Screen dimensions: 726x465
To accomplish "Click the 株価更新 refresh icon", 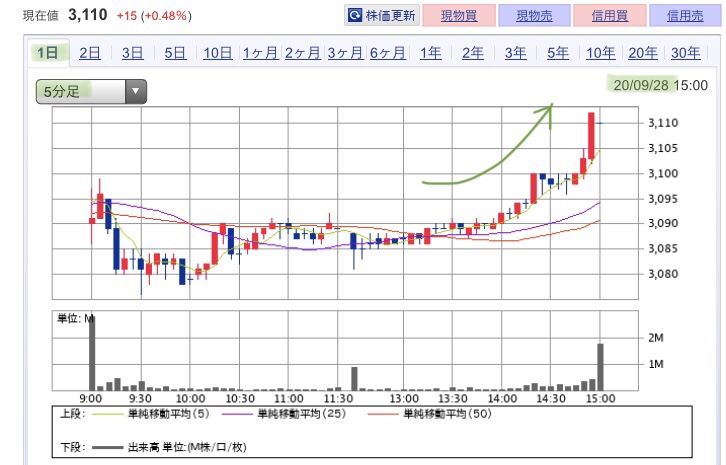I will click(x=355, y=15).
